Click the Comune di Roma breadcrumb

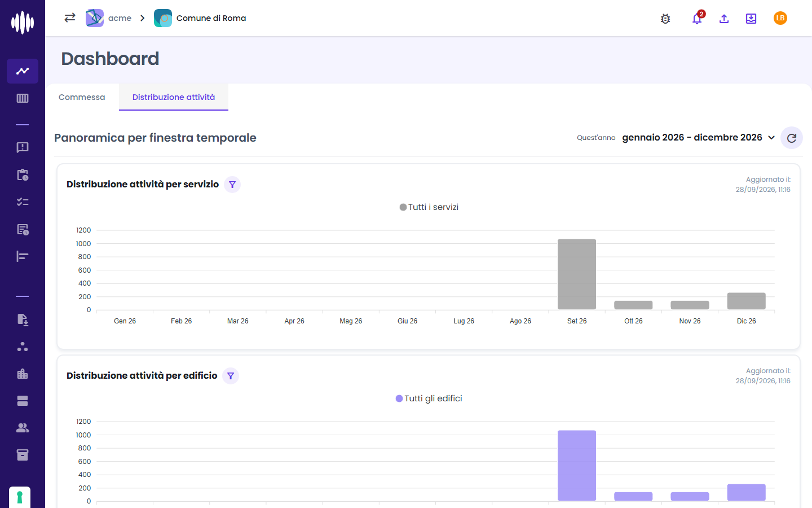[x=200, y=18]
